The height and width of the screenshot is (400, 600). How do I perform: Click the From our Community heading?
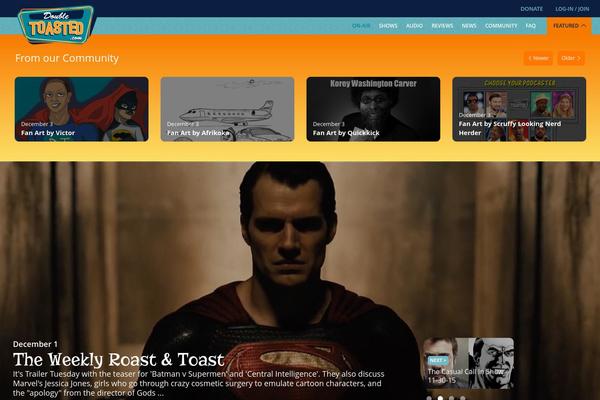pos(67,58)
